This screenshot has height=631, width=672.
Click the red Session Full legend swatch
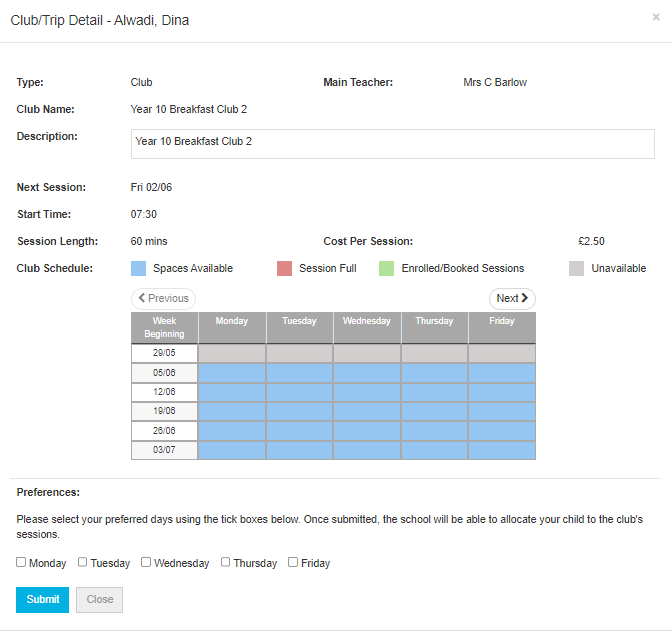[285, 268]
